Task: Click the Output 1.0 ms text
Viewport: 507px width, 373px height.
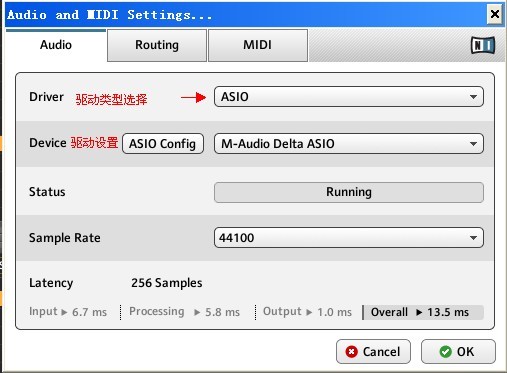Action: click(x=307, y=312)
